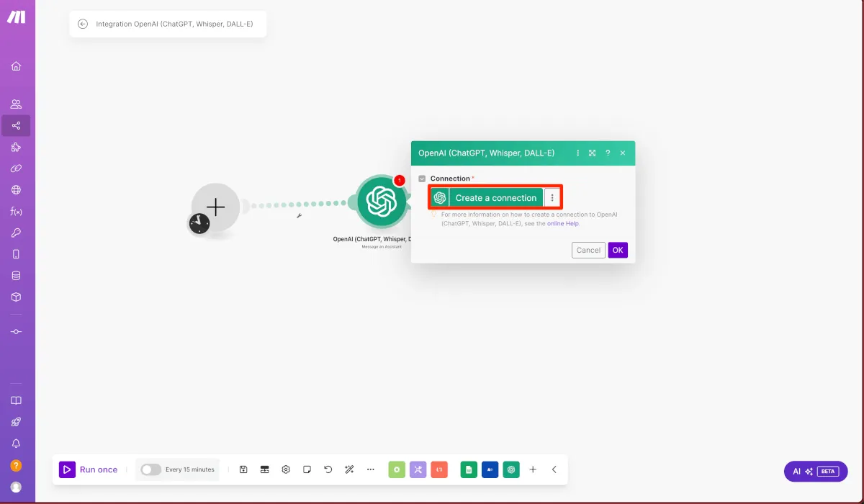
Task: Open the purple Tools icon
Action: click(418, 469)
